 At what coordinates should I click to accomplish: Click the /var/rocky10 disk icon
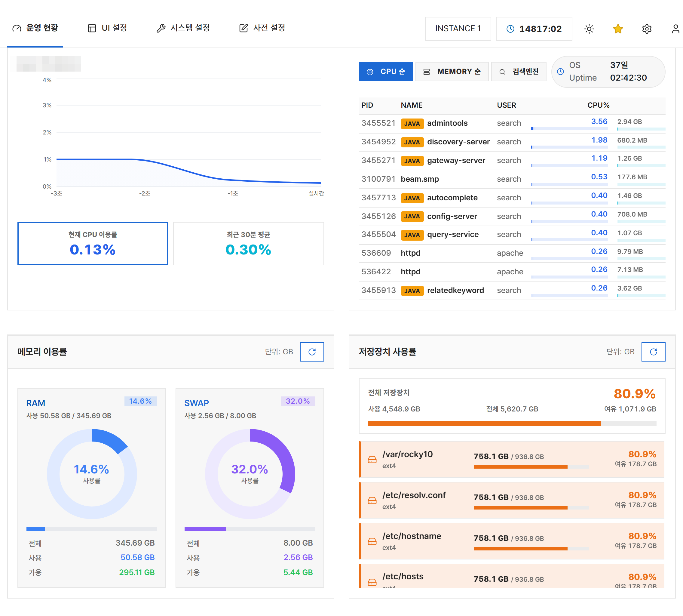tap(372, 459)
